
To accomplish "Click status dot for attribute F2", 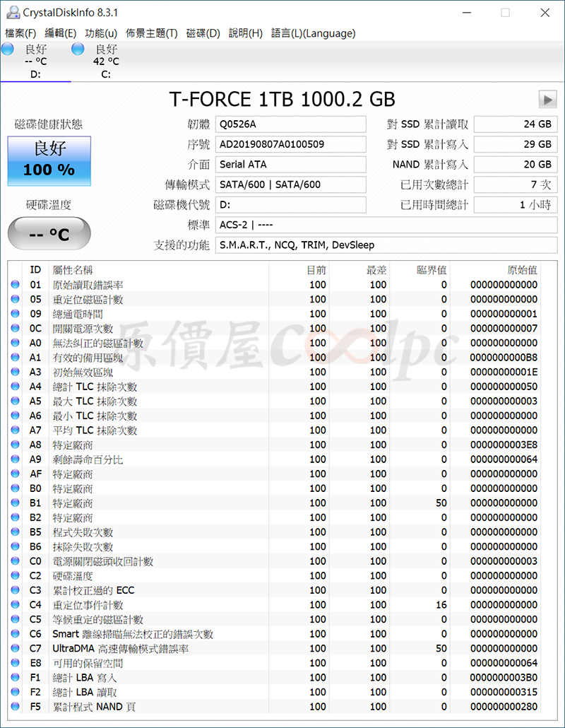I will [16, 692].
